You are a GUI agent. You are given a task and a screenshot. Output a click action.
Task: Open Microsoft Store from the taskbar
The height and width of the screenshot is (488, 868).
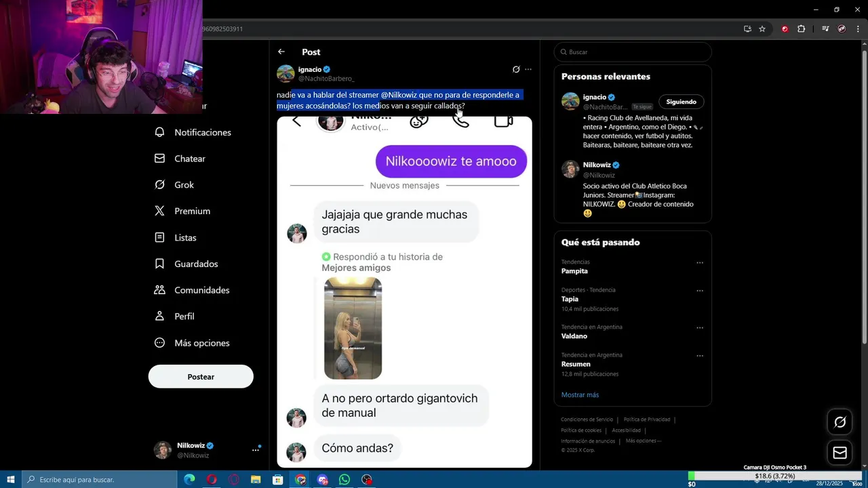pos(278,480)
